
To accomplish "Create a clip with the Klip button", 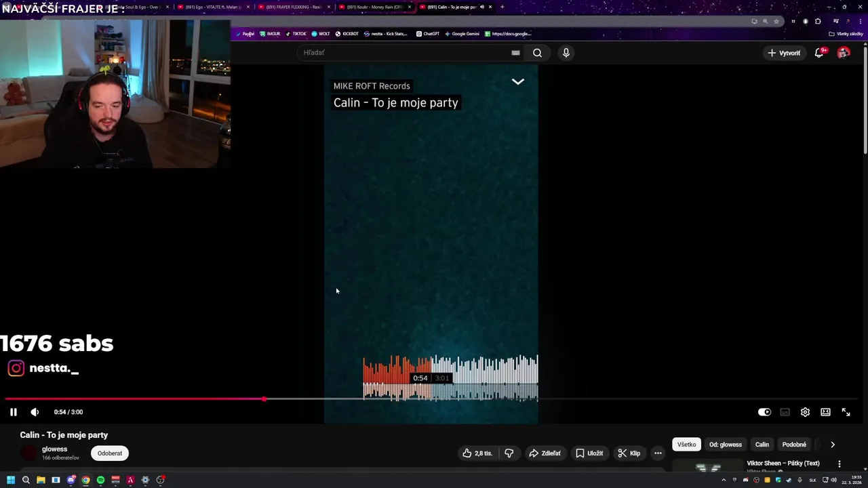I will (629, 453).
